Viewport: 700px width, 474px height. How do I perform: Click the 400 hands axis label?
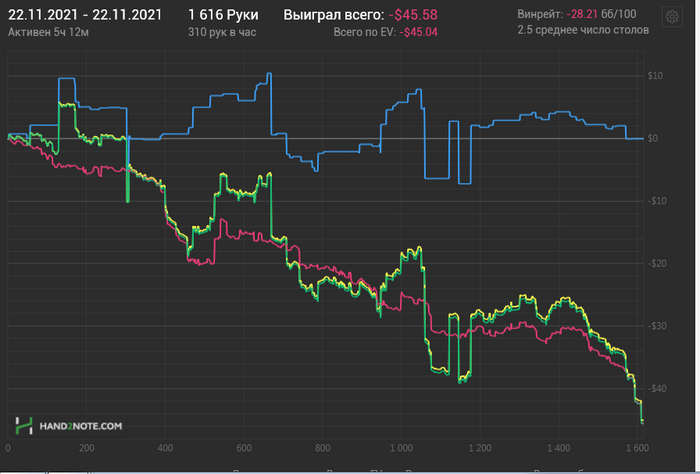[165, 448]
